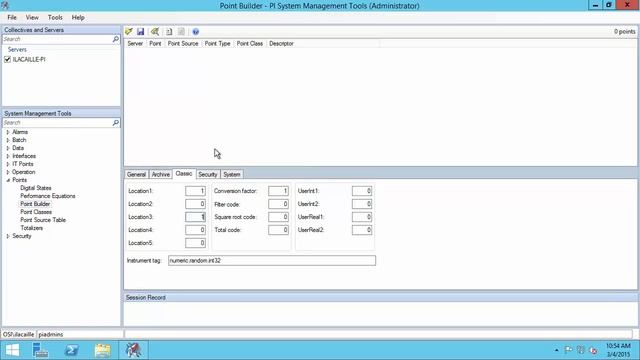Click the Collectives and Servers search magnifier
Image resolution: width=640 pixels, height=360 pixels.
116,39
